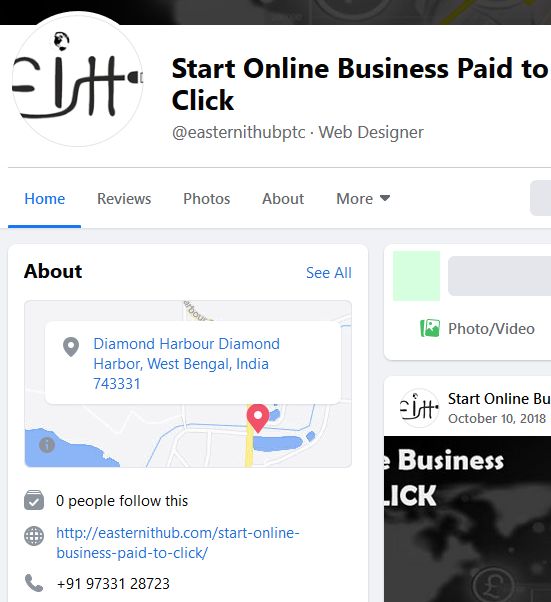Open the Reviews tab

click(124, 198)
